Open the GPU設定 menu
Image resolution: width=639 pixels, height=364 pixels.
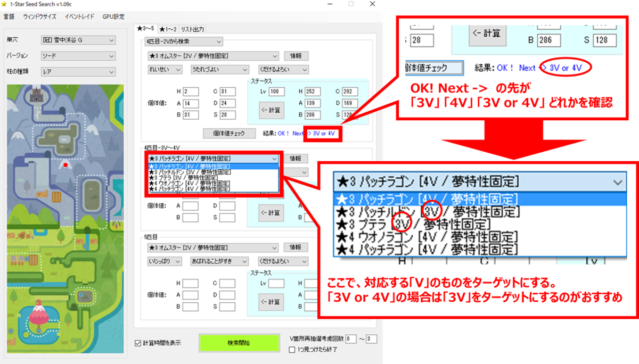113,16
